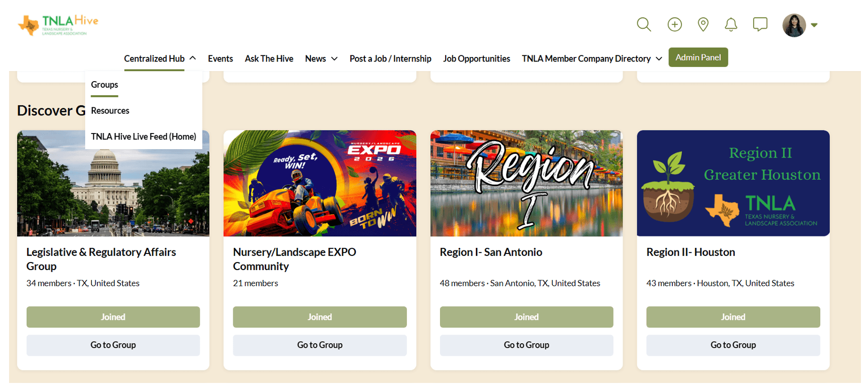Click the TNLA Hive logo
This screenshot has width=868, height=389.
(58, 25)
